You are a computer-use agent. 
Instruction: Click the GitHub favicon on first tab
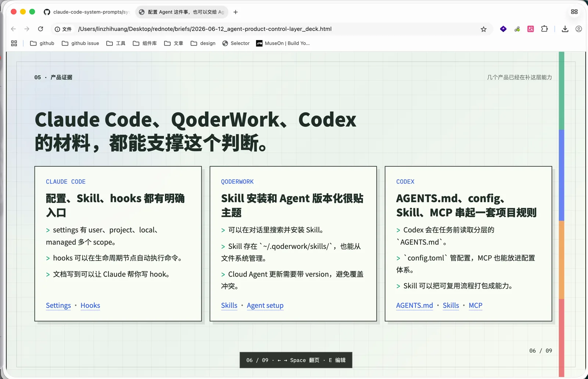(47, 12)
